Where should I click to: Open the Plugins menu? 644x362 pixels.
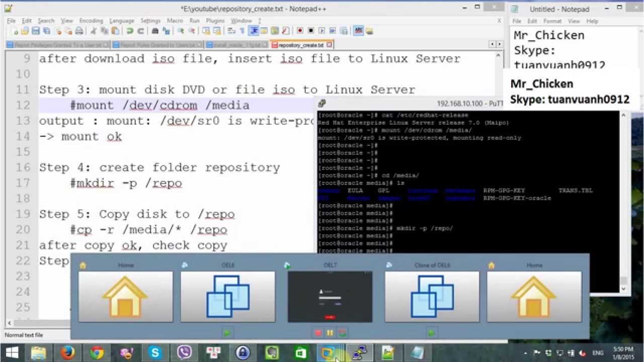coord(215,21)
